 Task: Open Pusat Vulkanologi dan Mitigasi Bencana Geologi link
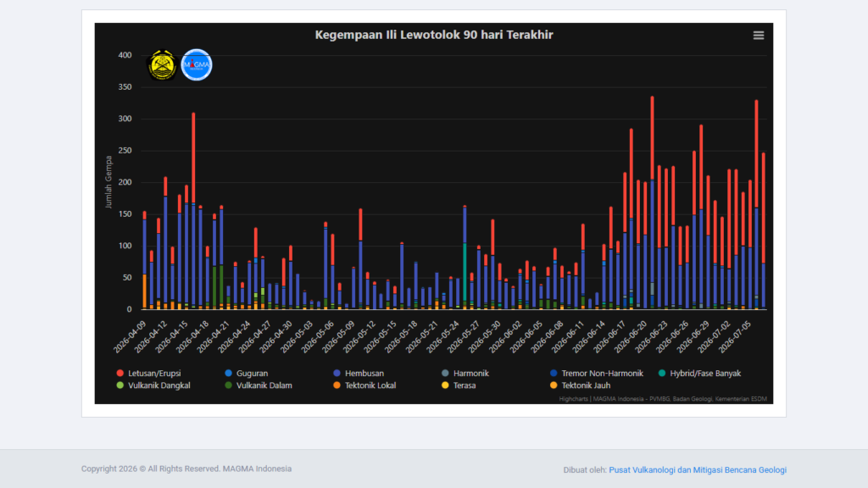click(x=698, y=469)
